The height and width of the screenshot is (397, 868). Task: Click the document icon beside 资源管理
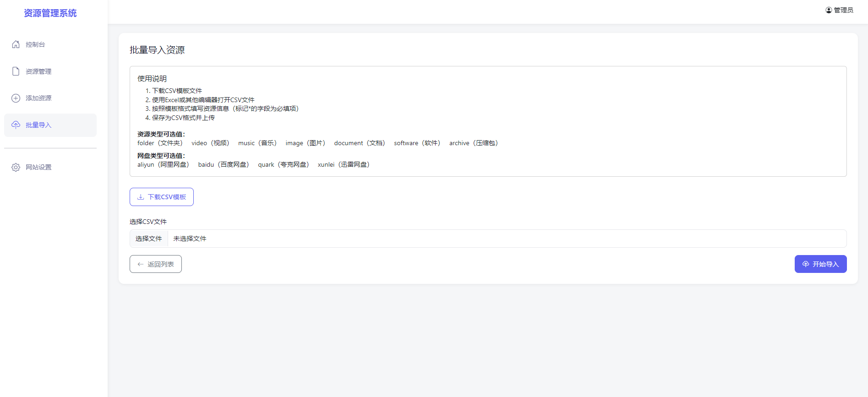[16, 71]
